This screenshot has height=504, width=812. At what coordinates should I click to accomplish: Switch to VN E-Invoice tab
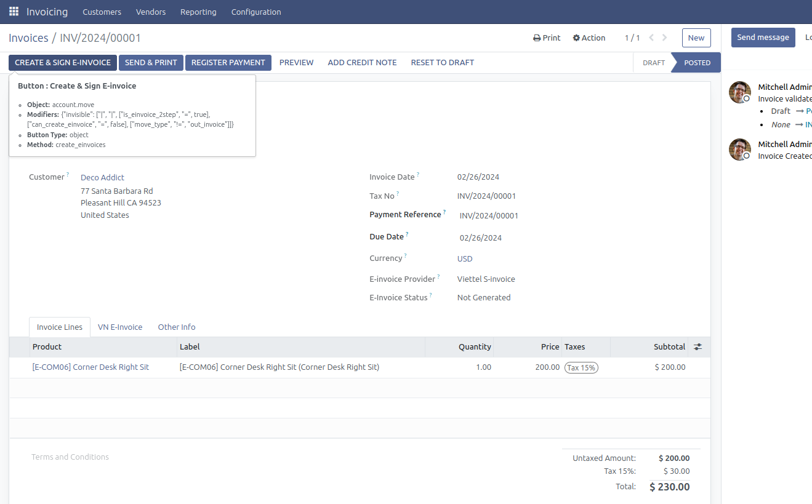[120, 327]
